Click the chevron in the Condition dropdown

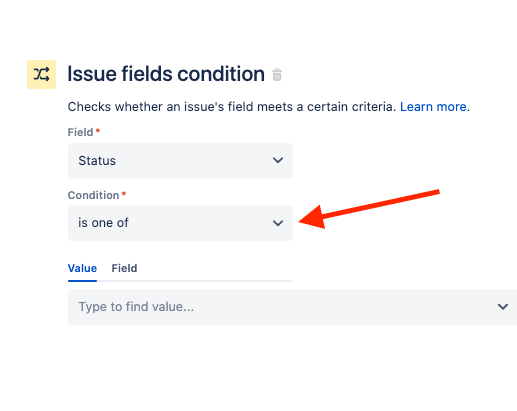pos(278,223)
